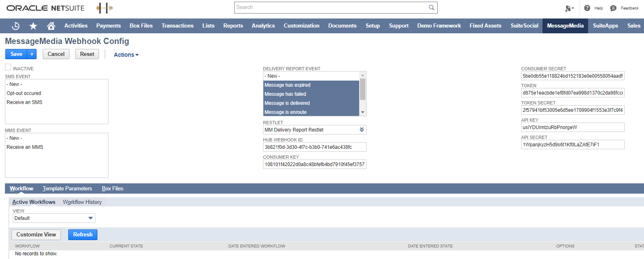Click the Save button
Image resolution: width=644 pixels, height=259 pixels.
16,54
